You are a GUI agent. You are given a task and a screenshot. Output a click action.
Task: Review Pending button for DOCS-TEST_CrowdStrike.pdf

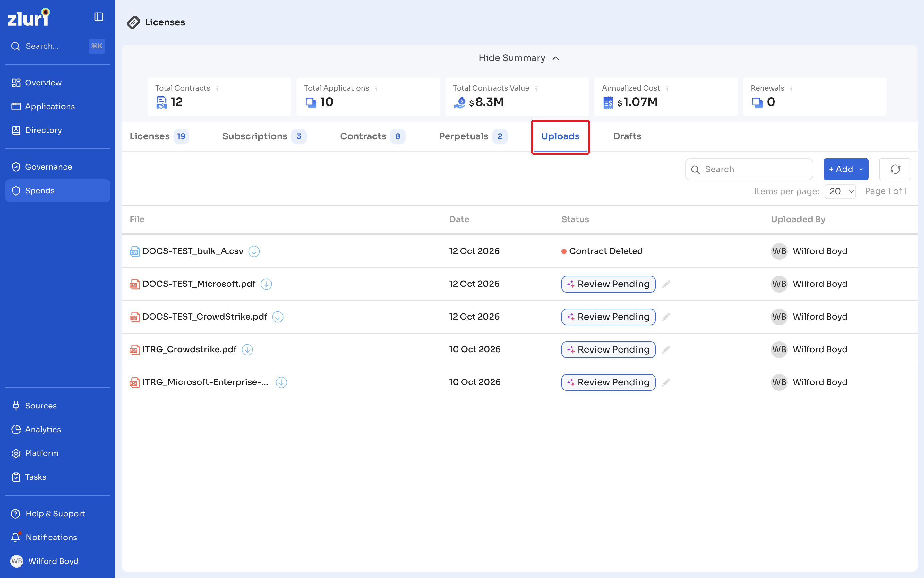tap(608, 317)
